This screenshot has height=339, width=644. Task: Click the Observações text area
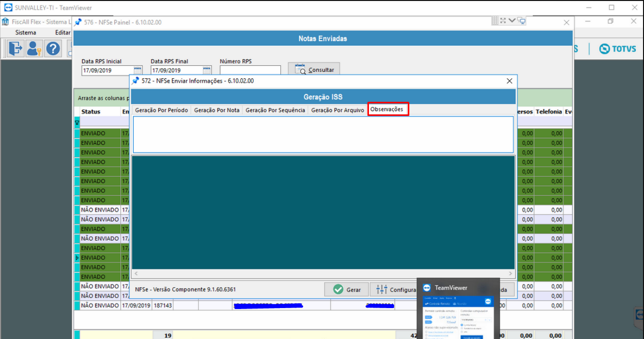323,134
